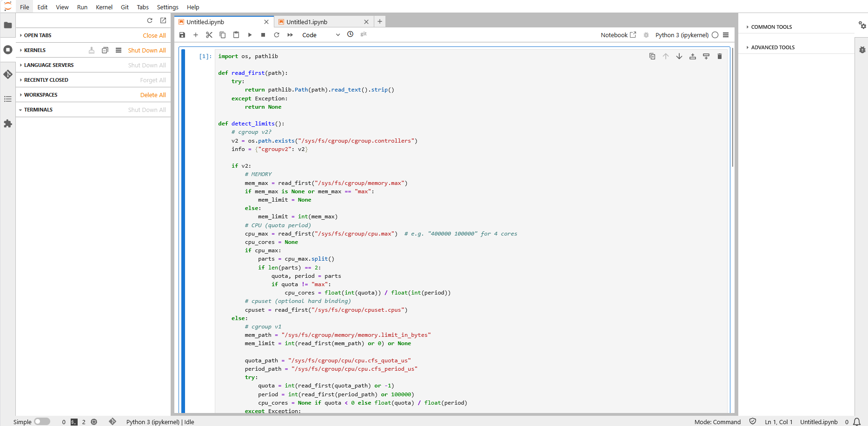
Task: Click the git icon in the status bar
Action: [x=113, y=421]
